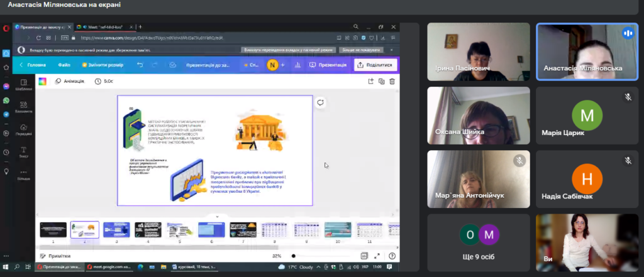Click the browser search magnifier icon
The height and width of the screenshot is (277, 644).
point(356,26)
